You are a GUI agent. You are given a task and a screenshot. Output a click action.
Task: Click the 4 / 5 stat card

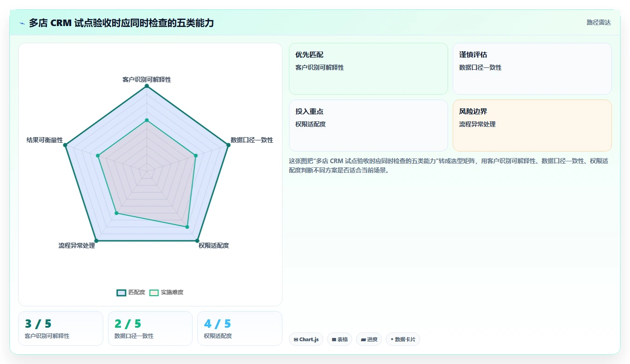[x=240, y=329]
